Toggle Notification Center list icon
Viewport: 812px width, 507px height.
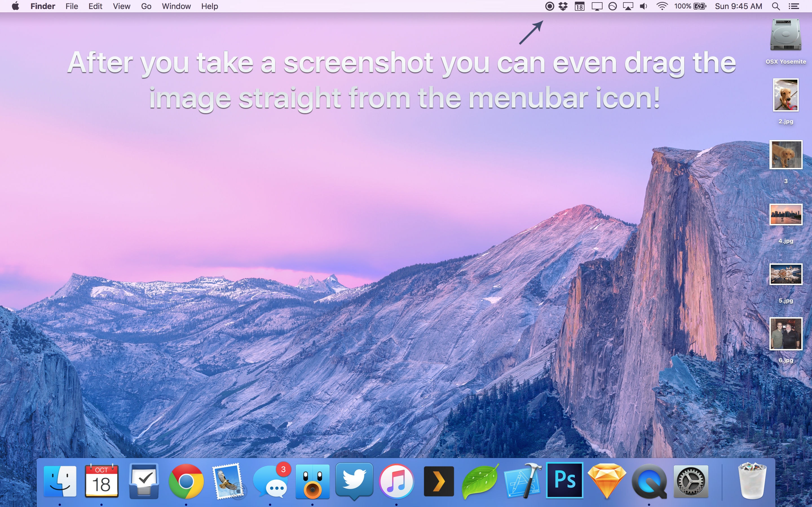tap(794, 6)
